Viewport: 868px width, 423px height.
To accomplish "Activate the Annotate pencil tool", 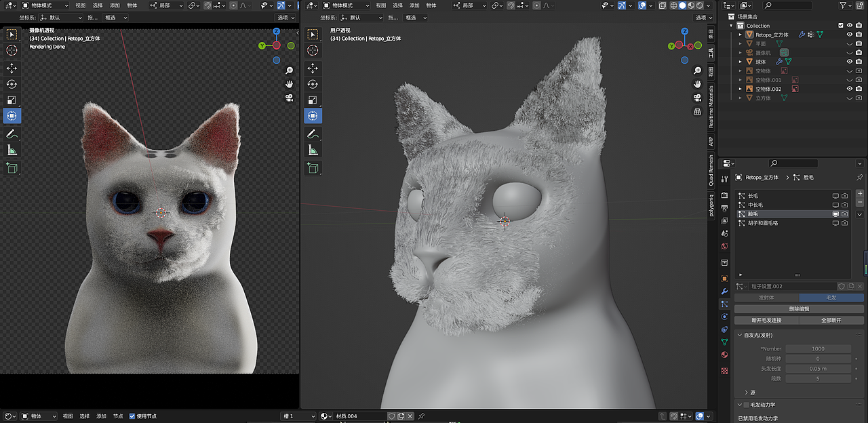I will point(12,134).
